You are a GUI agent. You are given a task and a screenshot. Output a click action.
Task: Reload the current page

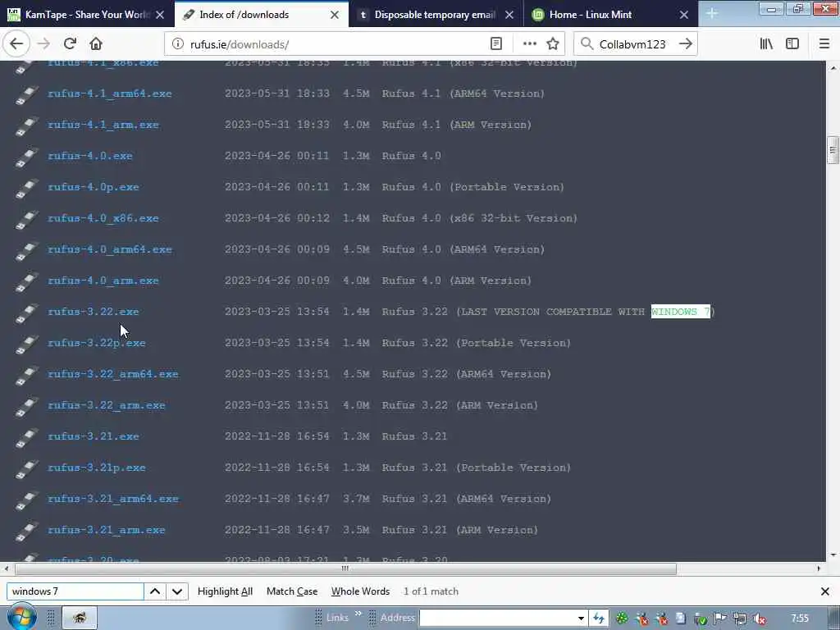(x=70, y=44)
